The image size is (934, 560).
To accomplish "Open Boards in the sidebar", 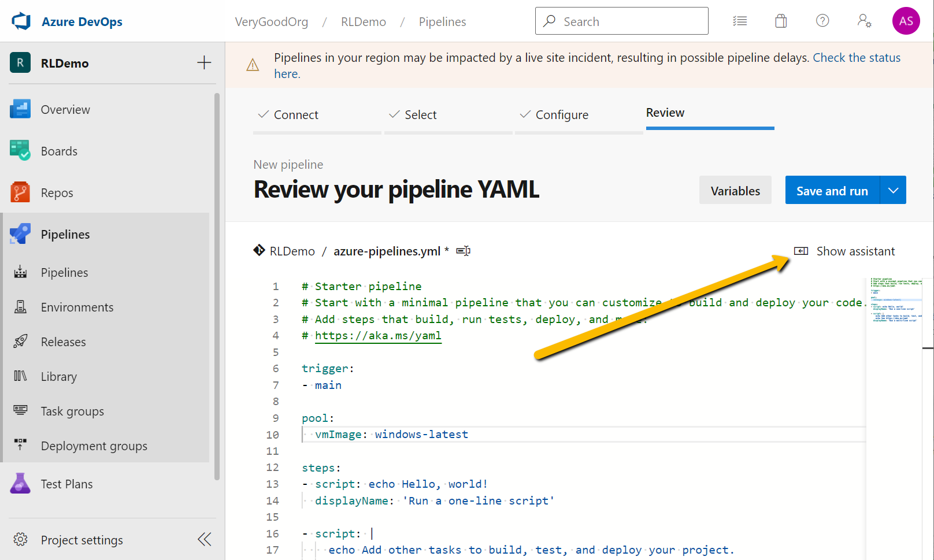I will click(59, 151).
